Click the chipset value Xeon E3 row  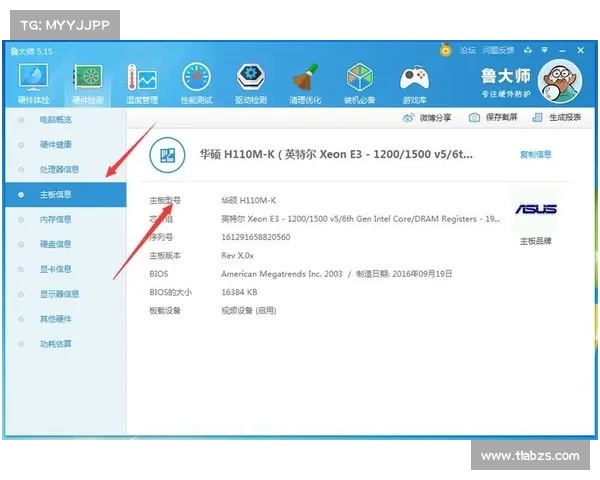tap(360, 219)
